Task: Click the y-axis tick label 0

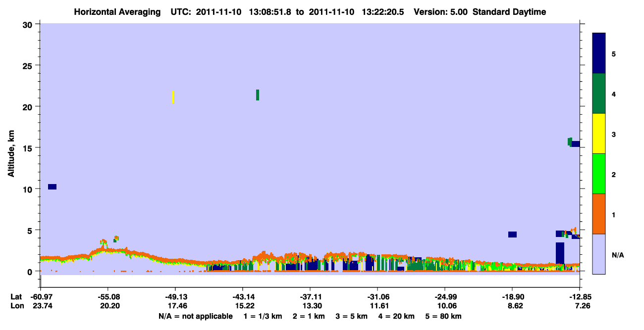Action: click(x=31, y=272)
